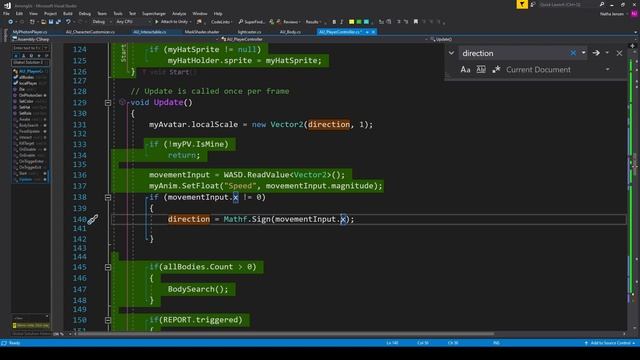640x360 pixels.
Task: Click the Save All toolbar icon
Action: (58, 22)
